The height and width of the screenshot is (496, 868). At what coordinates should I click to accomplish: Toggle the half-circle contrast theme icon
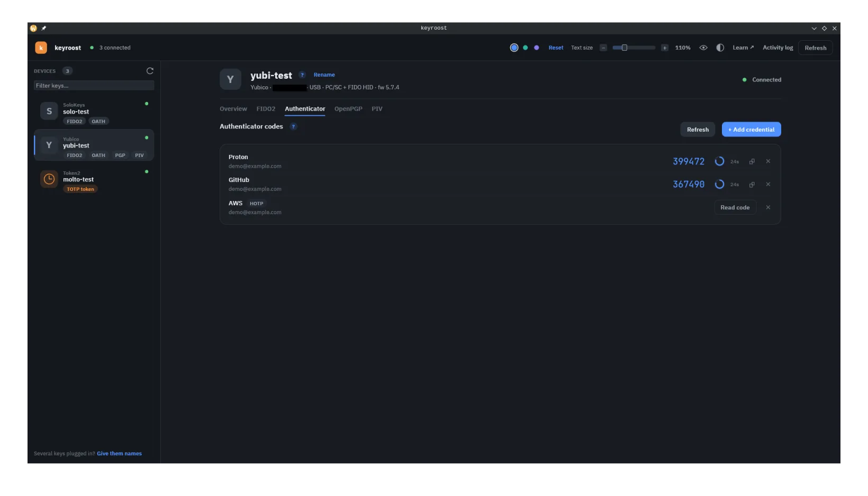coord(720,48)
